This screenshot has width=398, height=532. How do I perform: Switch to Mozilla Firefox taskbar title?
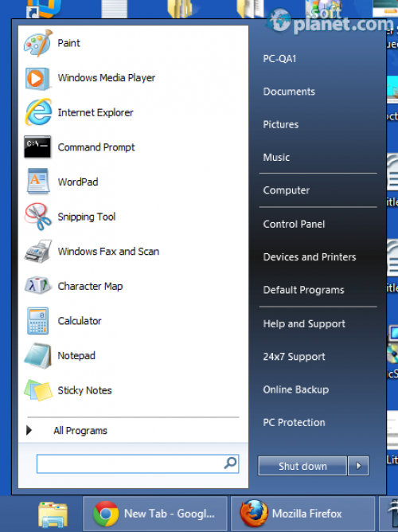coord(306,514)
